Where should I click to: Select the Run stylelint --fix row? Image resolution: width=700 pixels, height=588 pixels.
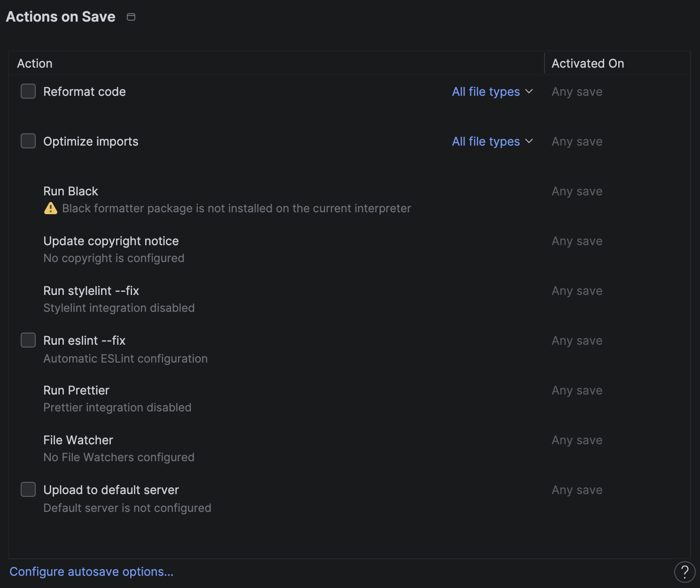tap(91, 291)
